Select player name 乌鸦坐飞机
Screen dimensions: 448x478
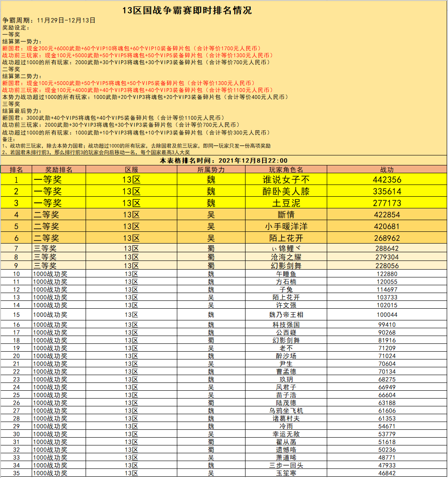coord(286,411)
